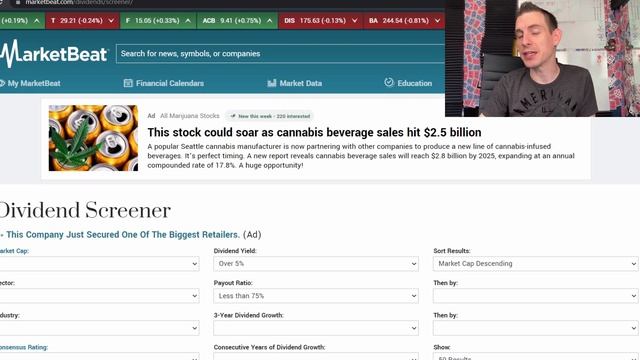The image size is (640, 360).
Task: Open the Industry dropdown
Action: 99,328
